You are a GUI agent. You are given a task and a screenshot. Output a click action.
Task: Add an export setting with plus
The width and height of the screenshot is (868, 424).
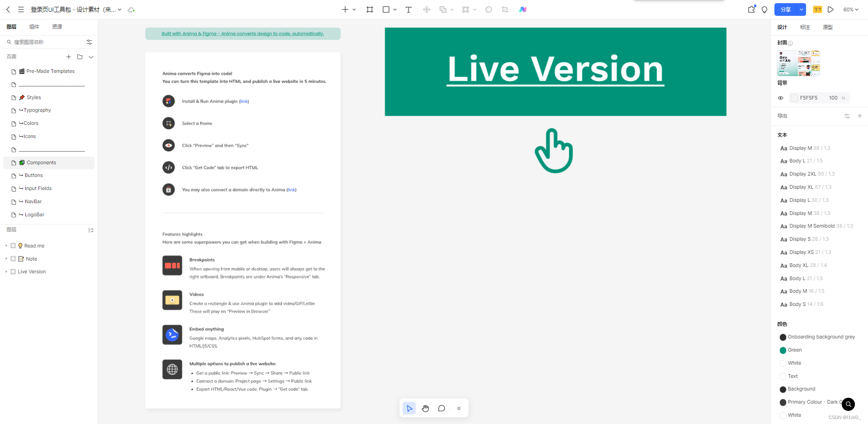coord(860,116)
